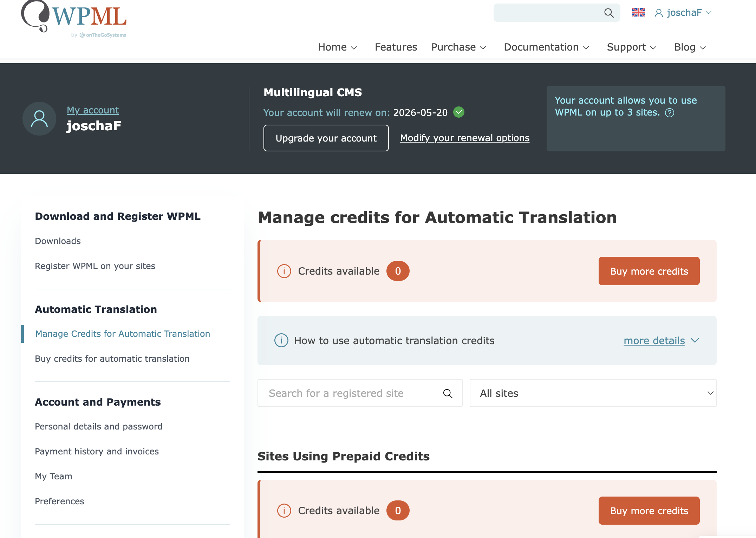Open Downloads in sidebar
Screen dimensions: 756x538
[58, 241]
